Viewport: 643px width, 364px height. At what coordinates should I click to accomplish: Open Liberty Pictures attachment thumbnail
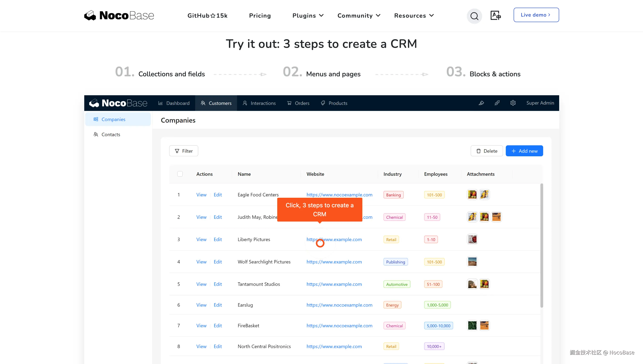pos(472,239)
